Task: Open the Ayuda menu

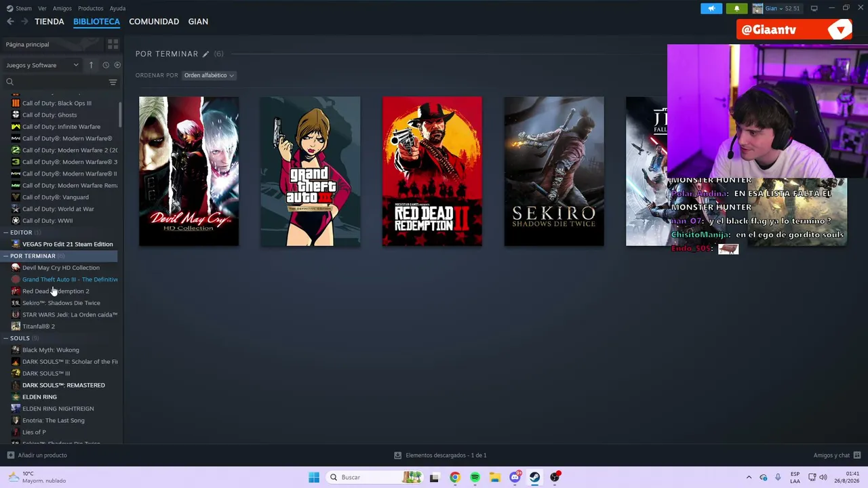Action: [117, 8]
